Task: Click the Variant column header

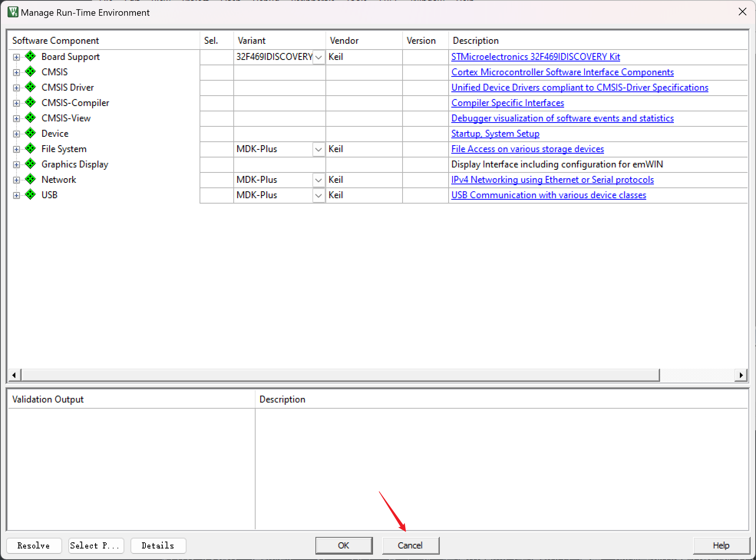Action: click(x=279, y=40)
